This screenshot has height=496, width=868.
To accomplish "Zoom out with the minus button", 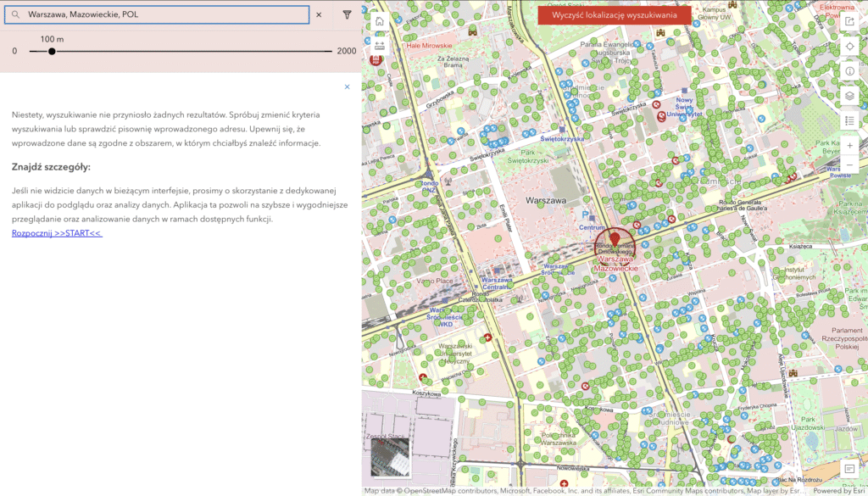I will tap(850, 164).
